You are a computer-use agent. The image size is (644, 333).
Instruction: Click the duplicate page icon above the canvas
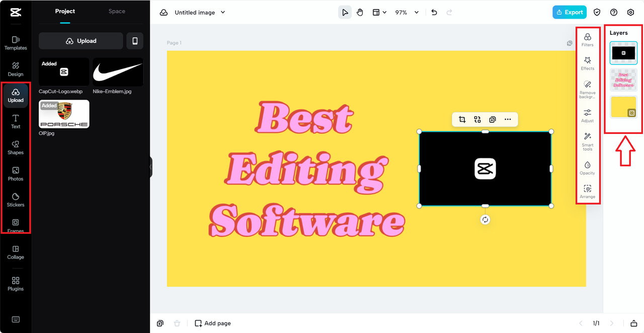[x=570, y=43]
